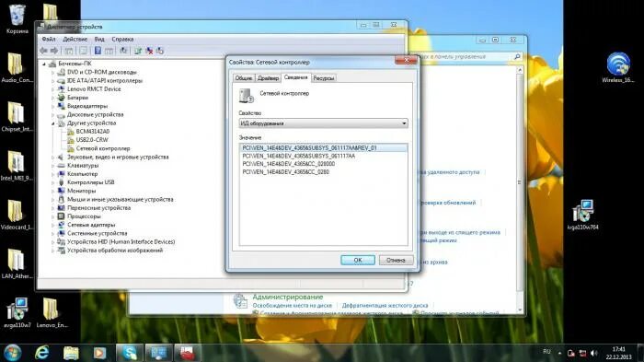Image resolution: width=644 pixels, height=362 pixels.
Task: Open Освобождение места на диске link
Action: [x=292, y=306]
